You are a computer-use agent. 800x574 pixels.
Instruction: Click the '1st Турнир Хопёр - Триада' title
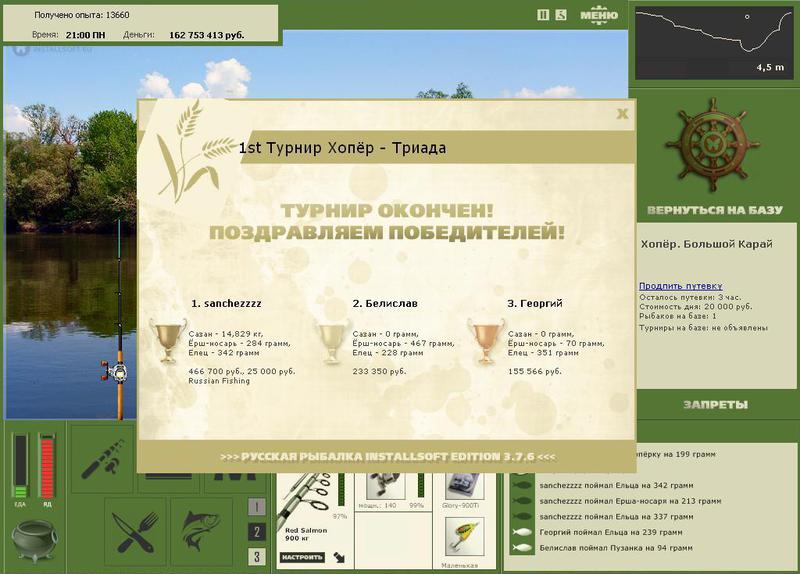tap(342, 148)
